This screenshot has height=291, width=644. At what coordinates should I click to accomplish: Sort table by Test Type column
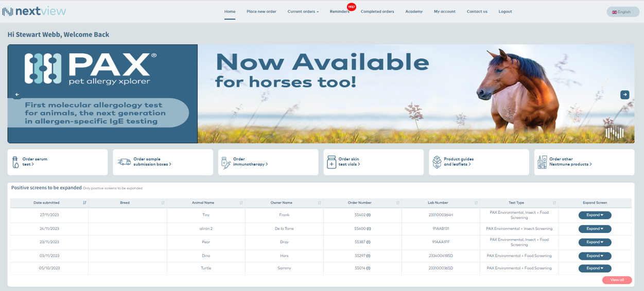coord(554,203)
